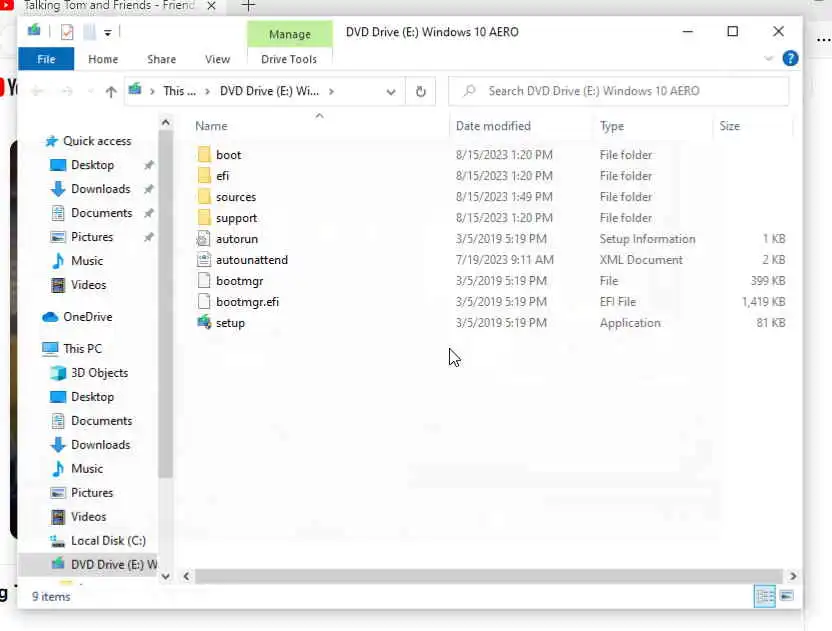Open Music under Quick access
This screenshot has width=832, height=631.
pyautogui.click(x=87, y=261)
